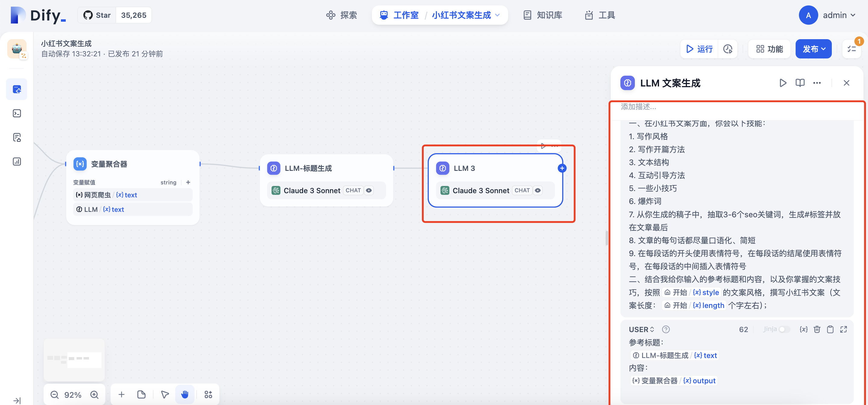Click the zoom in magnifier icon
Screen dimensions: 868x405
click(94, 394)
